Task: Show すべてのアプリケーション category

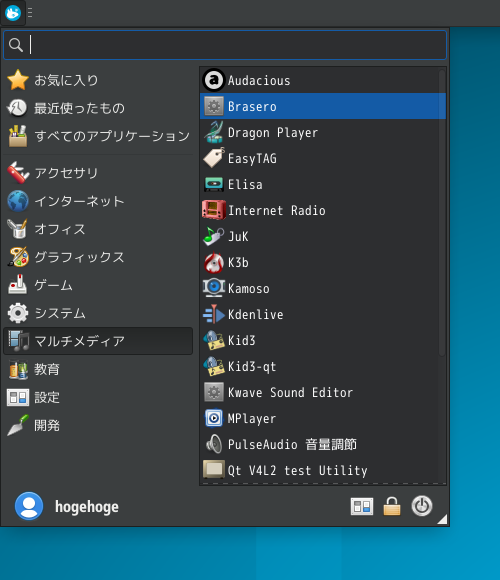Action: click(98, 136)
